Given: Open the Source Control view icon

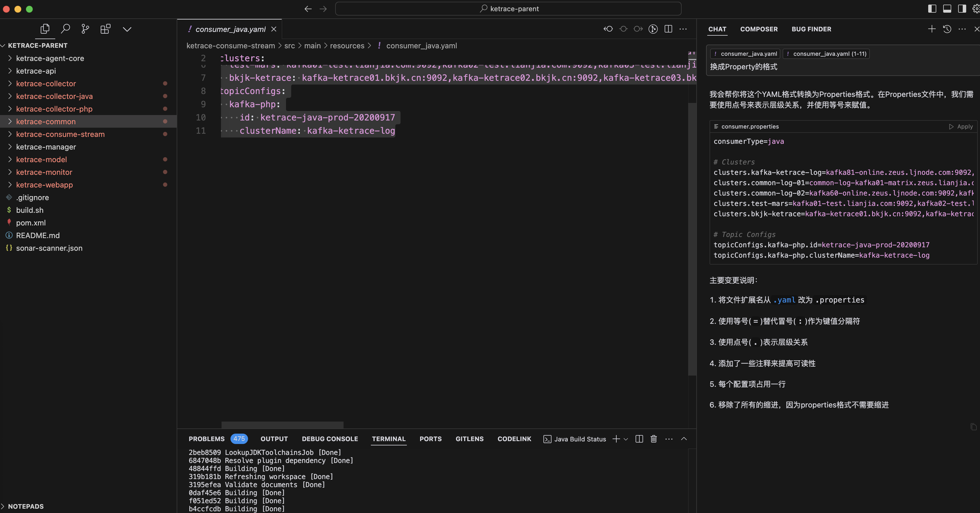Looking at the screenshot, I should pyautogui.click(x=85, y=29).
